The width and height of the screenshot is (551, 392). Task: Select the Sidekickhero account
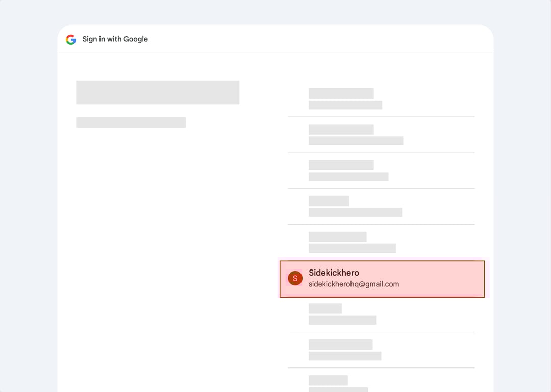coord(382,278)
